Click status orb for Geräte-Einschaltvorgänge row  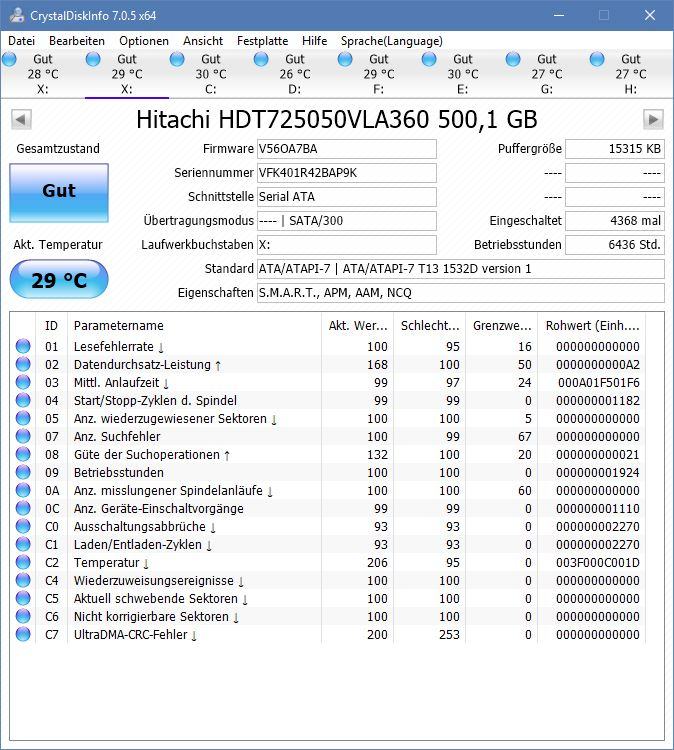pos(23,508)
